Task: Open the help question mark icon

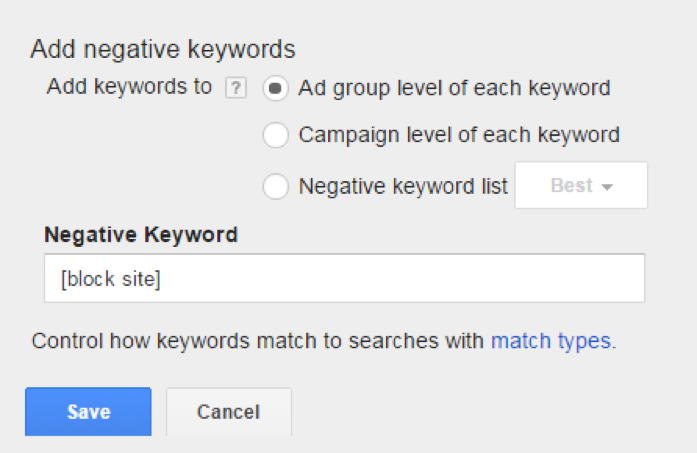Action: click(236, 88)
